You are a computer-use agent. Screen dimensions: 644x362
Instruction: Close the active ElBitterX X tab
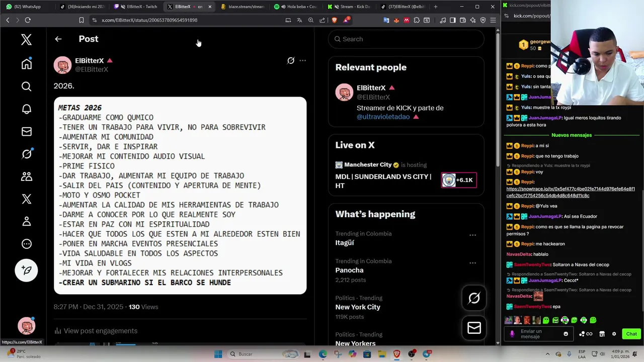tap(210, 7)
